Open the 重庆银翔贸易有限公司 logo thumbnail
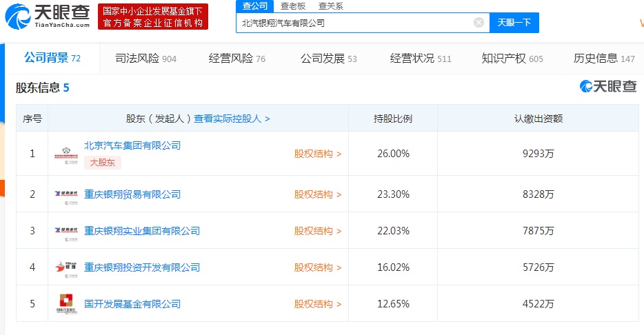The height and width of the screenshot is (335, 644). (x=66, y=196)
